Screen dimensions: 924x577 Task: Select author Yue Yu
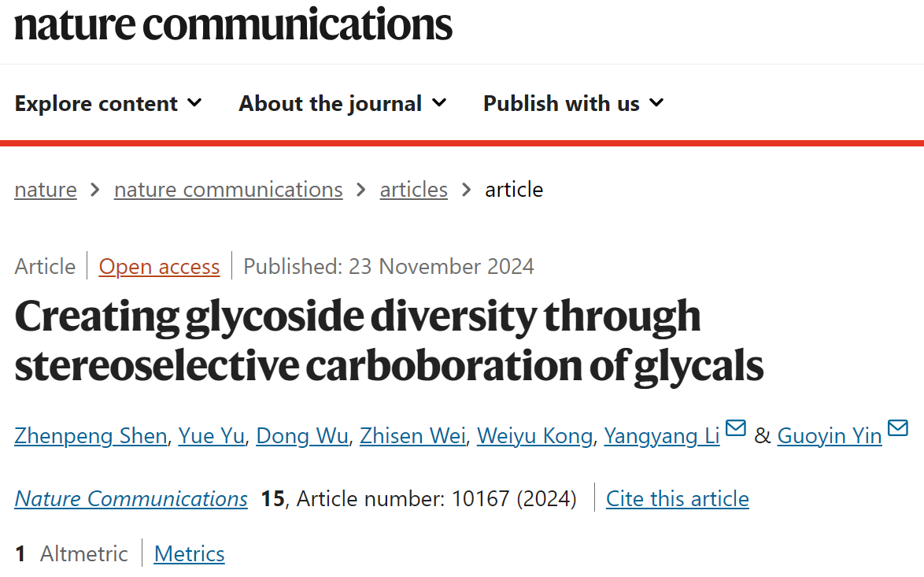[x=212, y=435]
